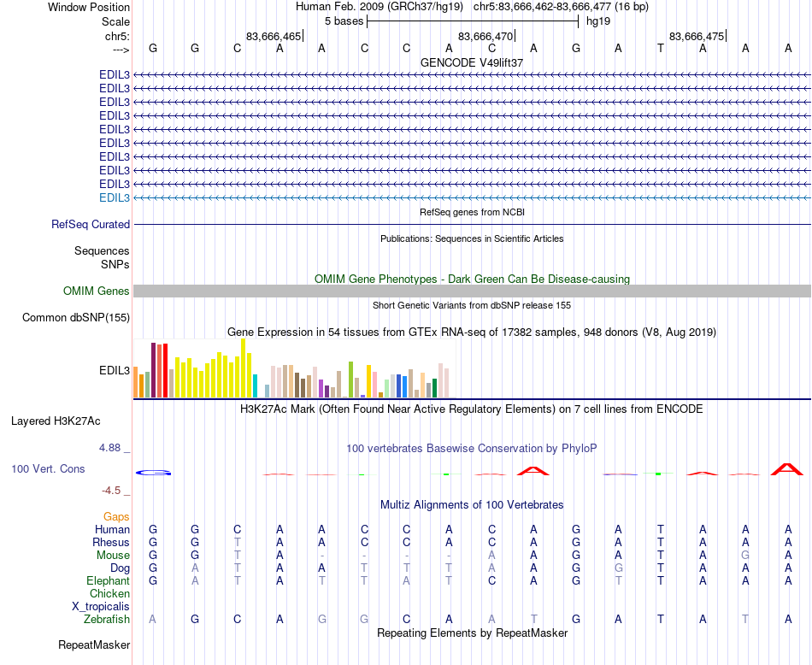Open the Common dbSNP(155) track label
The width and height of the screenshot is (812, 665).
coord(76,317)
